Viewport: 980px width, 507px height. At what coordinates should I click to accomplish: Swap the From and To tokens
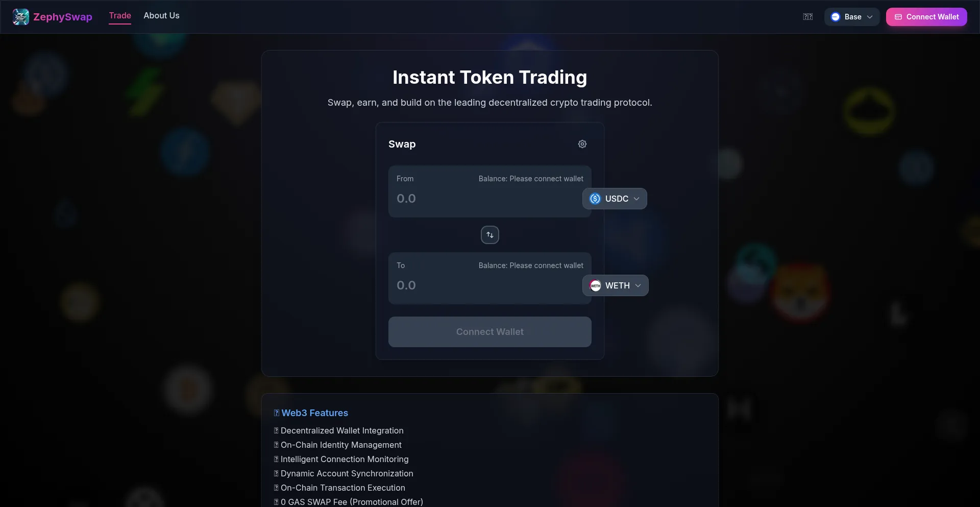click(490, 235)
